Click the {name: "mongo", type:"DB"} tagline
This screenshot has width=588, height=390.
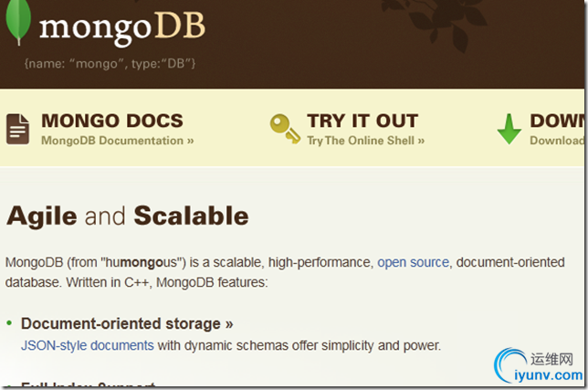tap(110, 63)
